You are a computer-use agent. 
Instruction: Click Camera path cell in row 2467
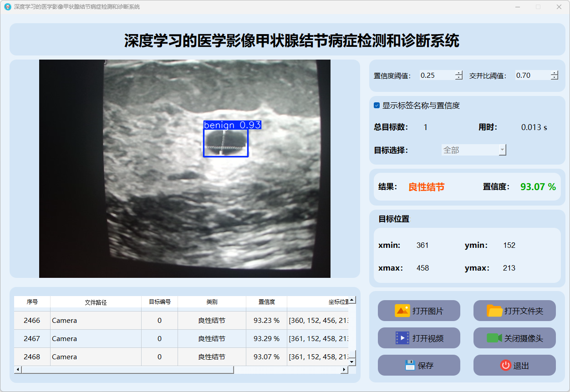96,339
